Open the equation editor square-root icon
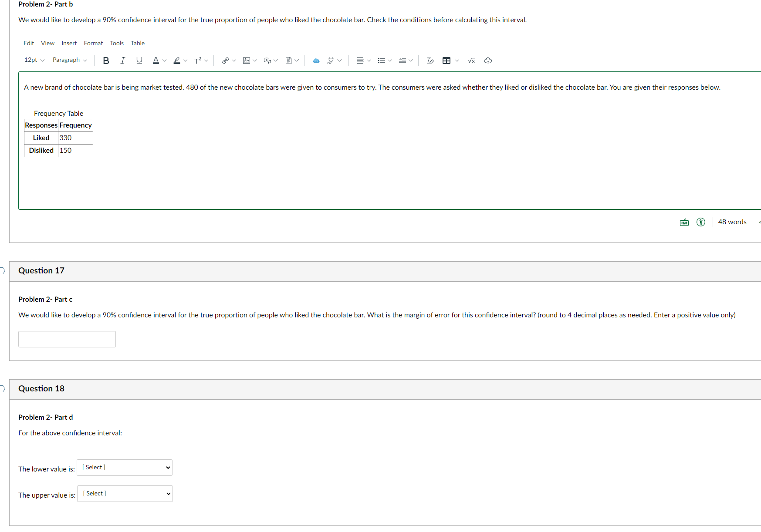The height and width of the screenshot is (532, 761). (471, 61)
